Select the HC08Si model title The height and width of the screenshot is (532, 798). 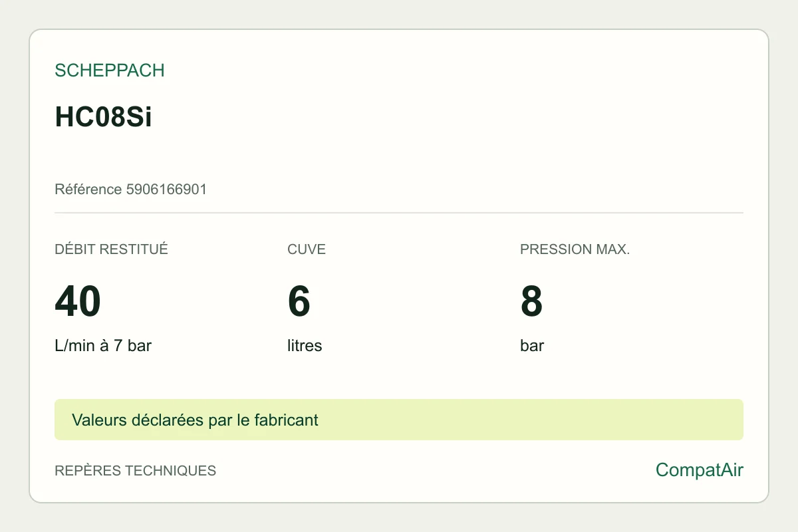pos(103,117)
